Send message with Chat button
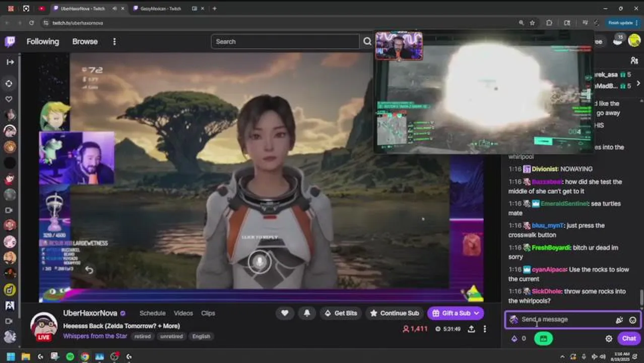This screenshot has height=363, width=644. [629, 339]
